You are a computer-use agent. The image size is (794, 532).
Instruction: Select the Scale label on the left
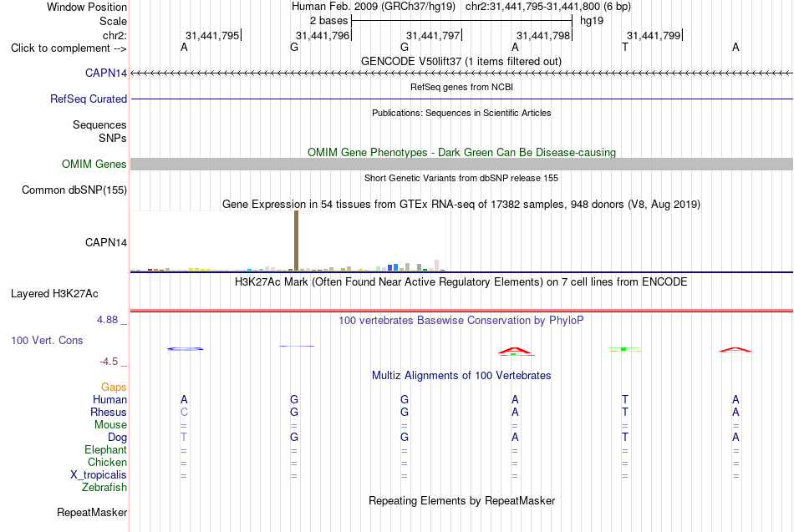pyautogui.click(x=113, y=21)
